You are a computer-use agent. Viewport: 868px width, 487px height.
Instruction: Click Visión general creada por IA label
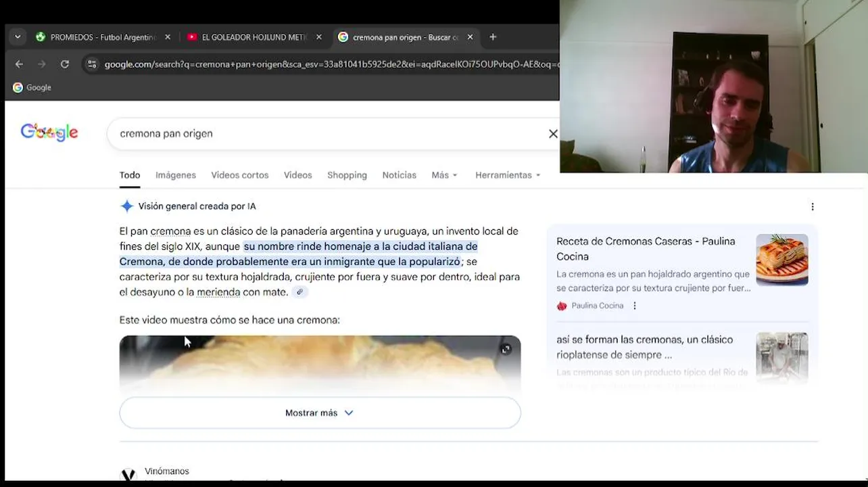pyautogui.click(x=197, y=206)
